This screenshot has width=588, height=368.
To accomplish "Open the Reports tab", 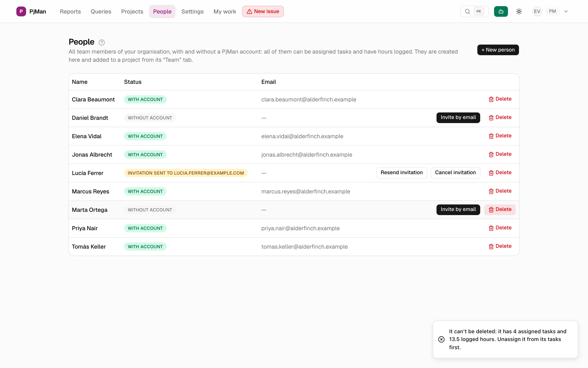I will click(x=70, y=11).
